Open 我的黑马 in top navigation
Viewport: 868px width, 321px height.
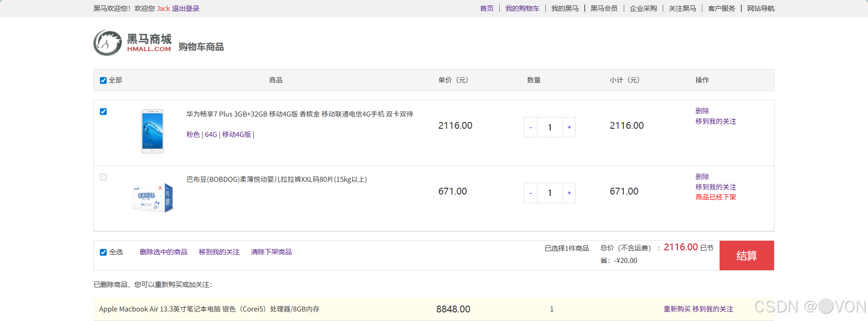click(565, 9)
